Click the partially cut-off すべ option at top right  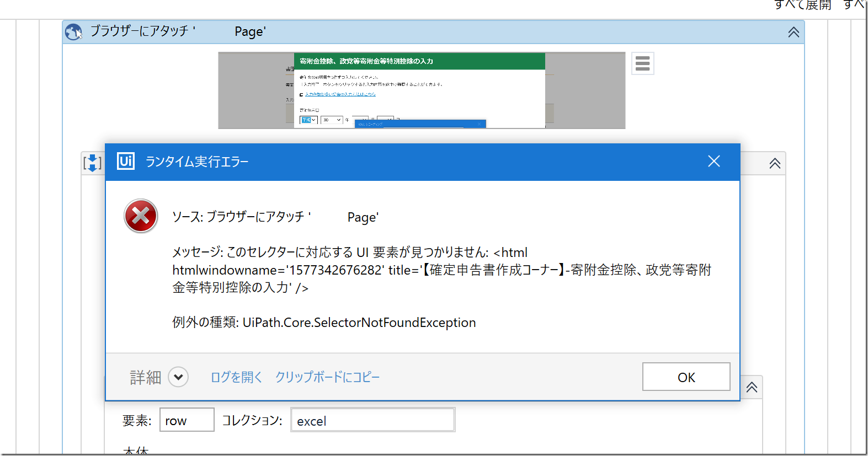pyautogui.click(x=854, y=6)
